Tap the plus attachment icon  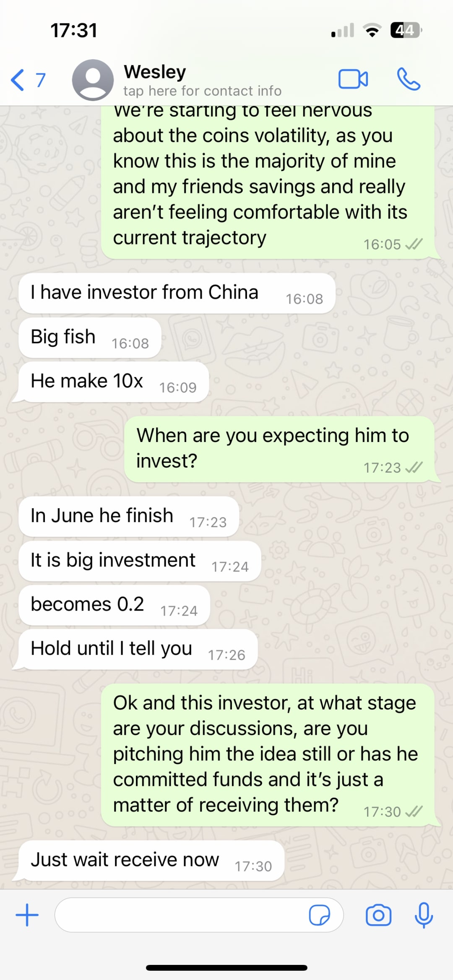click(27, 915)
